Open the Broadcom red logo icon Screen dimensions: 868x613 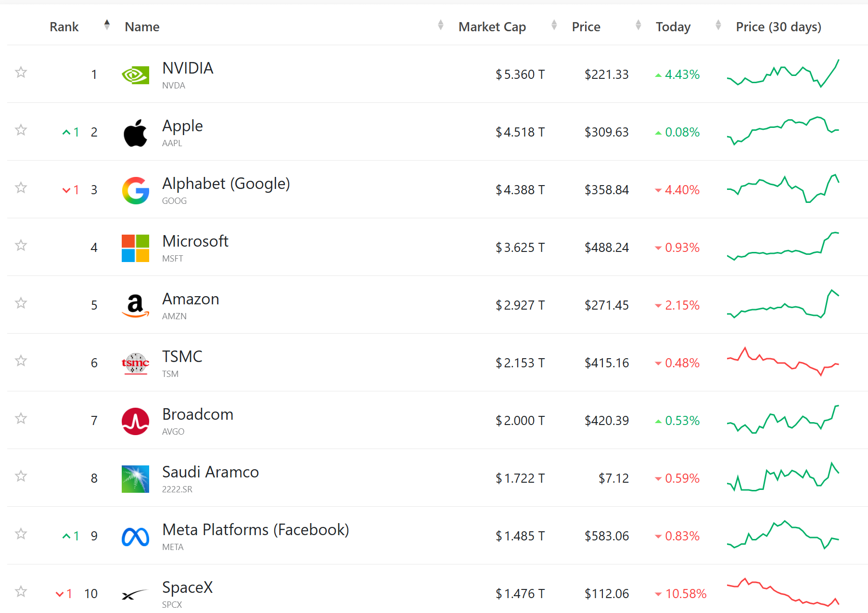(x=135, y=421)
